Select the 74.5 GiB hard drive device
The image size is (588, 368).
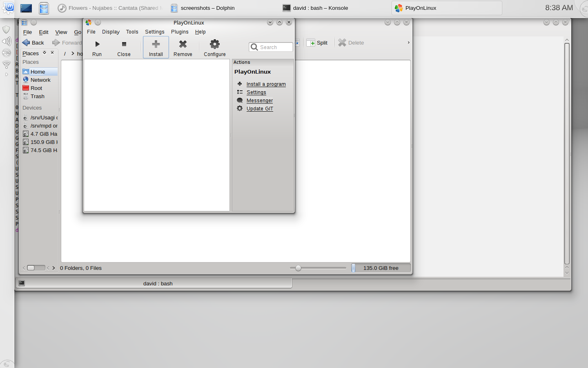pos(39,150)
